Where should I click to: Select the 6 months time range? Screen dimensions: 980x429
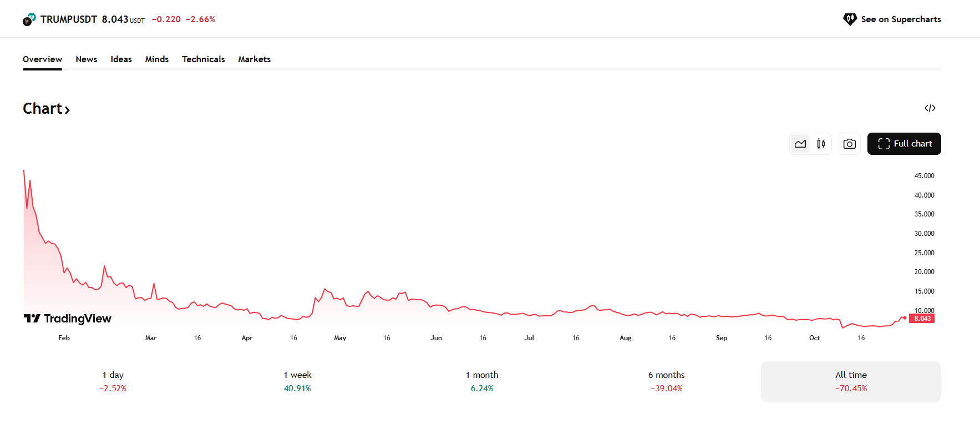click(x=667, y=382)
